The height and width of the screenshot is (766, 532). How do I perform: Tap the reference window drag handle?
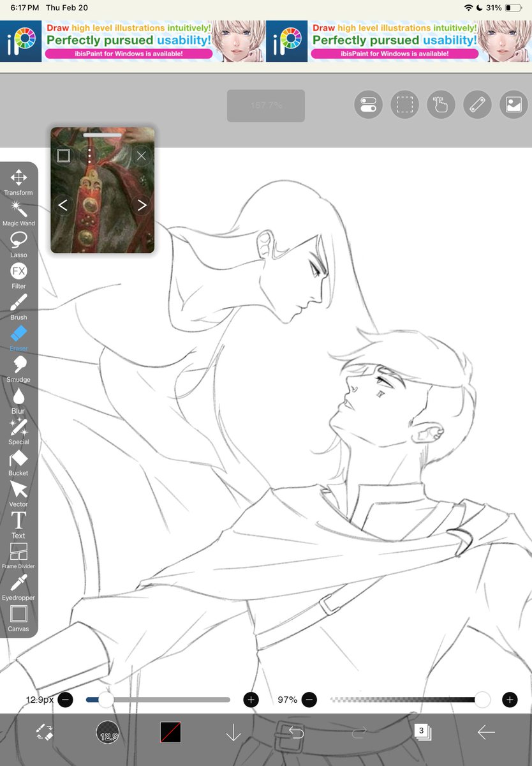(x=103, y=135)
